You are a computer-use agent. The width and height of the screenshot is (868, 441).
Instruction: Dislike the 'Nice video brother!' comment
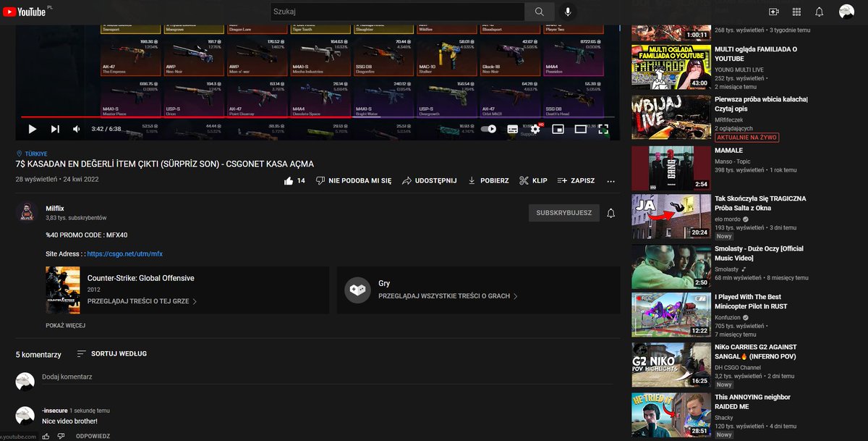(61, 436)
